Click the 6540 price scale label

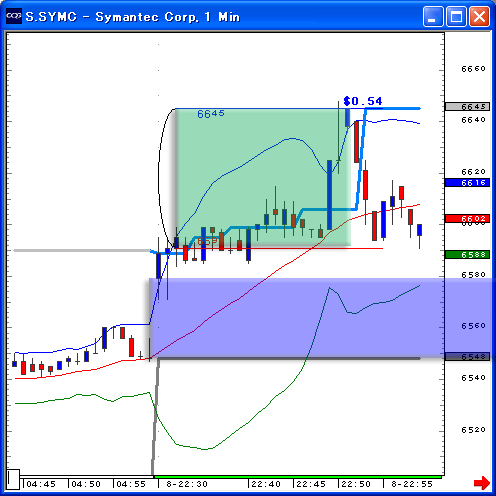coord(473,378)
